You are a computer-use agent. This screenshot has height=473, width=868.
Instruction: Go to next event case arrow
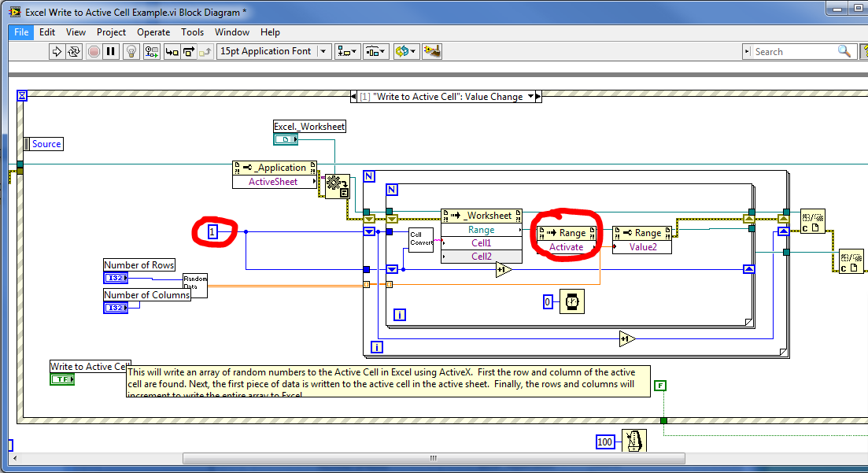538,96
